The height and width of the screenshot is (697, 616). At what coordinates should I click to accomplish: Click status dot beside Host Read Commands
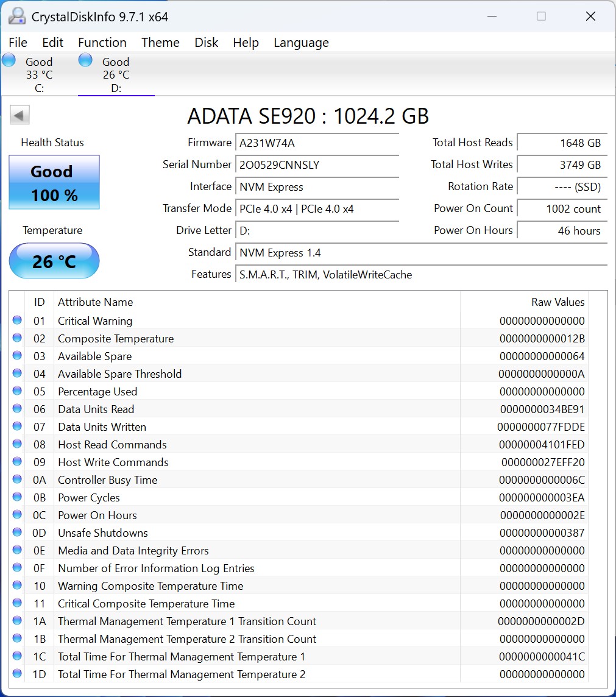[17, 444]
